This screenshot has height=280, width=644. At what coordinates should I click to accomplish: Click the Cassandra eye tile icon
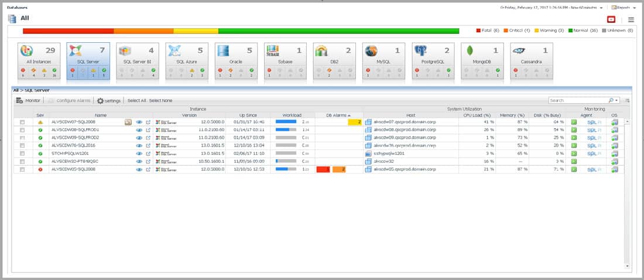[x=519, y=50]
